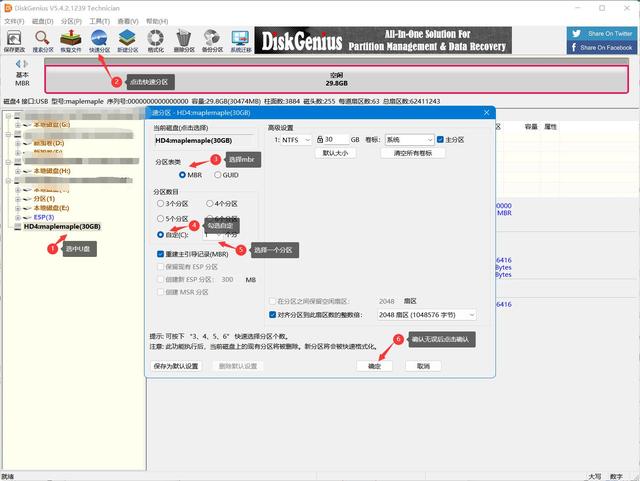The height and width of the screenshot is (481, 640).
Task: Select the 自定(C) custom count radio button
Action: click(x=160, y=235)
